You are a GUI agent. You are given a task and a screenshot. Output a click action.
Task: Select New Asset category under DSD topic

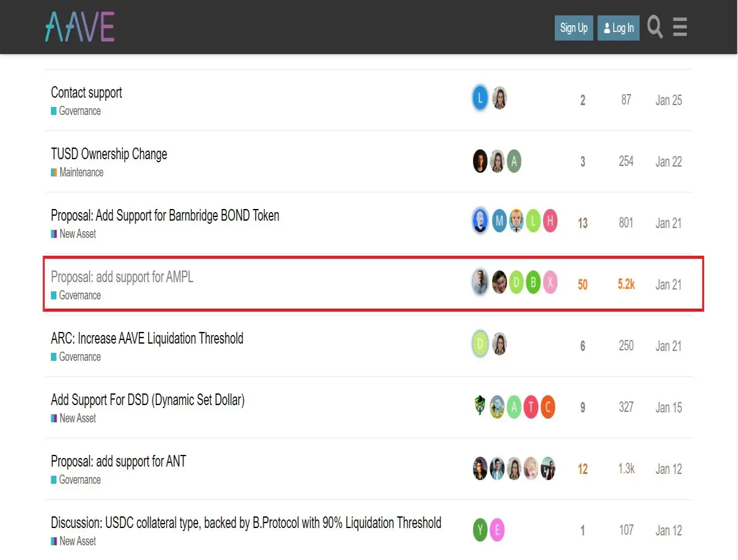tap(74, 419)
